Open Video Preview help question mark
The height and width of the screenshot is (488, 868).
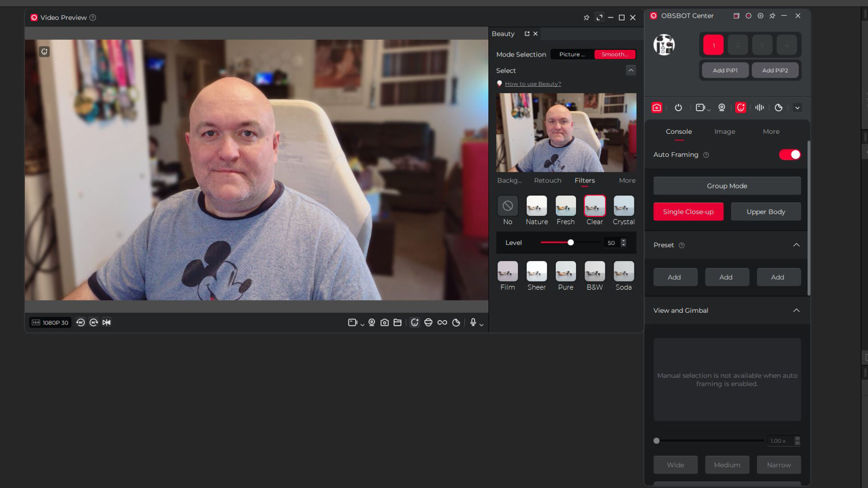coord(93,18)
